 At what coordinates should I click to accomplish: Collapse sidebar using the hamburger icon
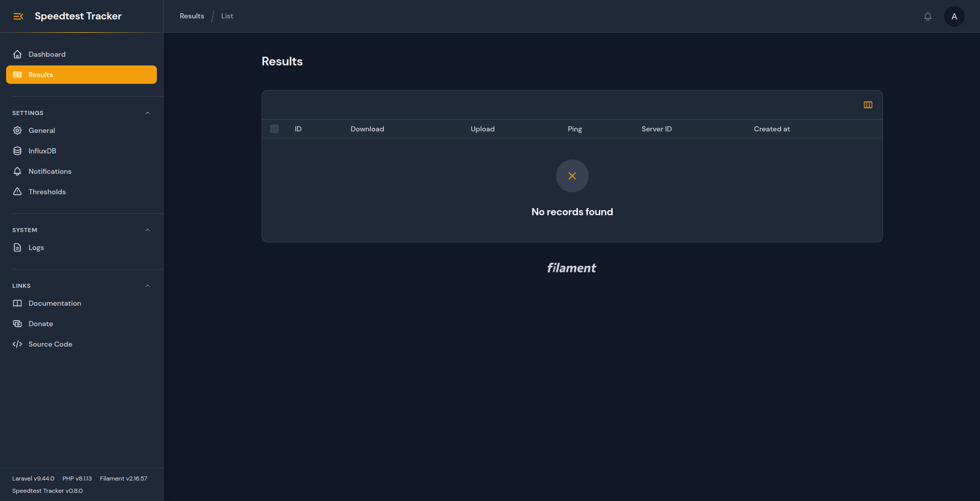[18, 16]
